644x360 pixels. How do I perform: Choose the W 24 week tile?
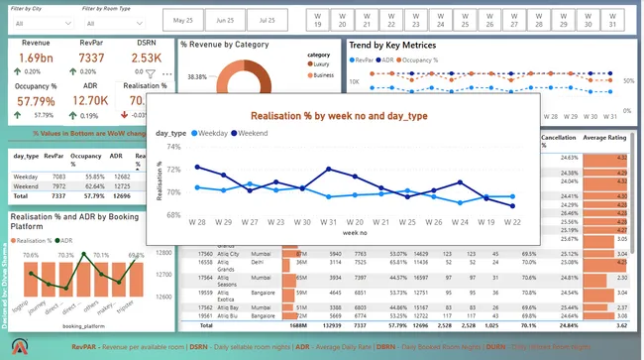(441, 20)
